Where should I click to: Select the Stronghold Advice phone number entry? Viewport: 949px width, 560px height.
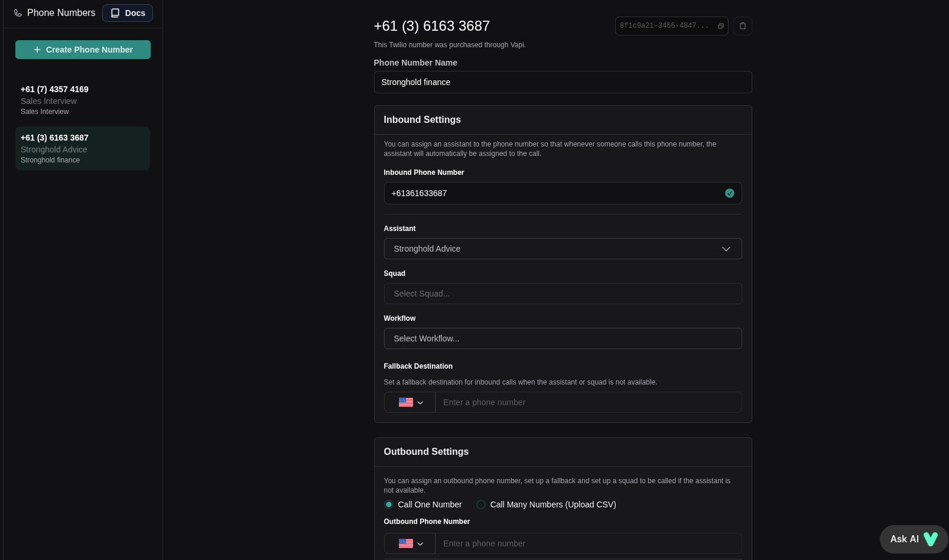[x=83, y=148]
